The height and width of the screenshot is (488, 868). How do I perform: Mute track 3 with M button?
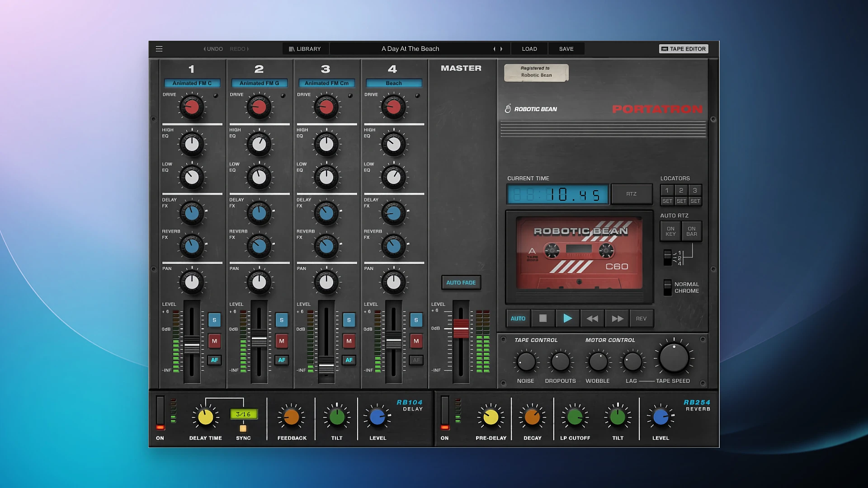[349, 341]
